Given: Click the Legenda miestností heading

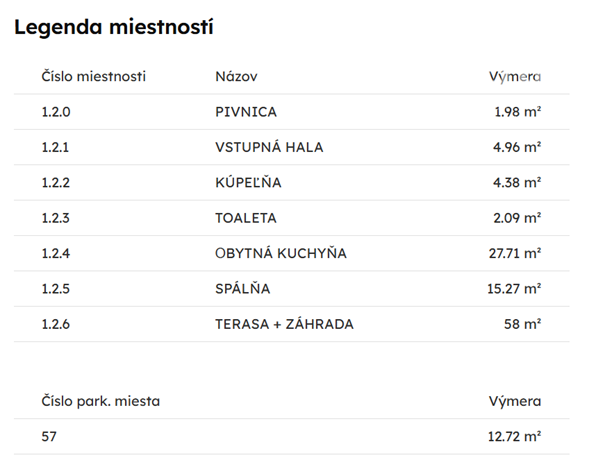Looking at the screenshot, I should point(114,27).
